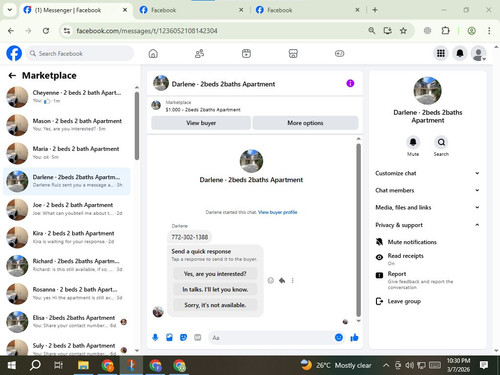Click the browser address bar URL

tap(147, 31)
